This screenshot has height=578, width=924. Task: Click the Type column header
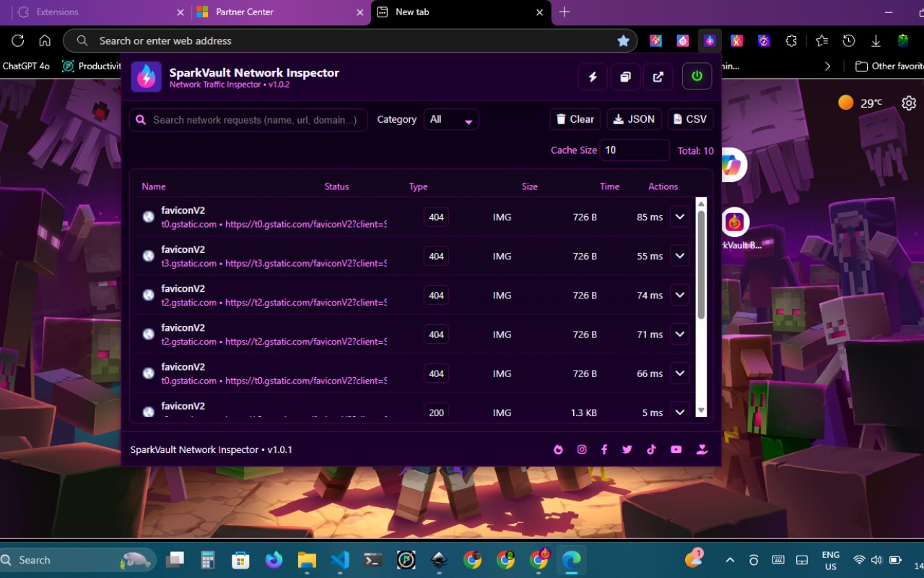419,186
